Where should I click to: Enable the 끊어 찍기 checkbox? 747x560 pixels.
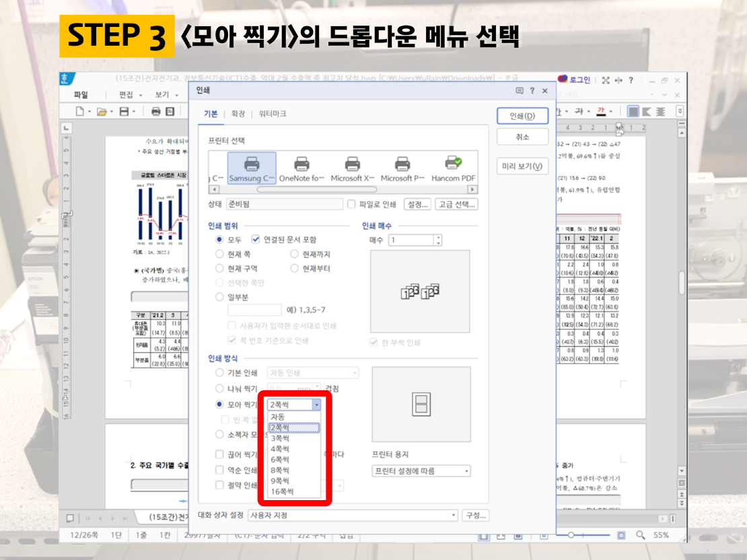tap(219, 454)
